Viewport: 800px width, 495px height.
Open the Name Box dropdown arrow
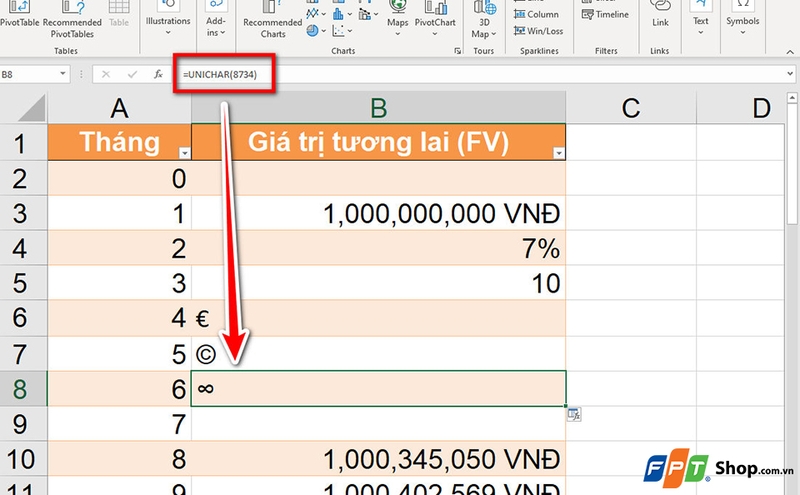pos(63,74)
